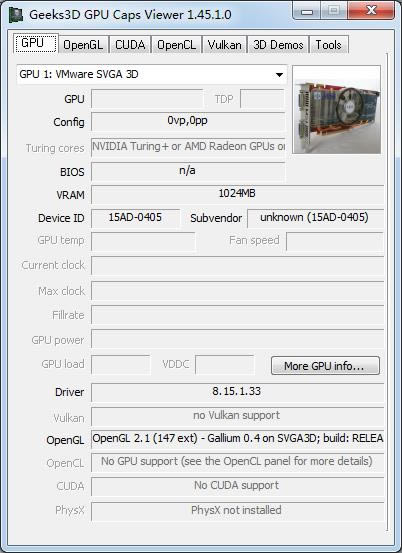Click the OpenGL 2.1 (147 ext) info field
The image size is (402, 553).
tap(237, 439)
